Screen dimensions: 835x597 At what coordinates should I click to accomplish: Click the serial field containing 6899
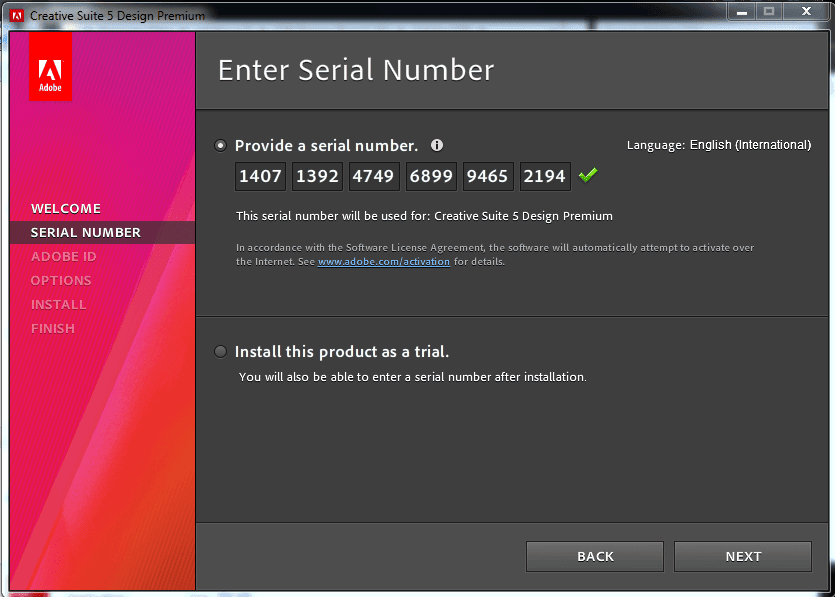[431, 176]
